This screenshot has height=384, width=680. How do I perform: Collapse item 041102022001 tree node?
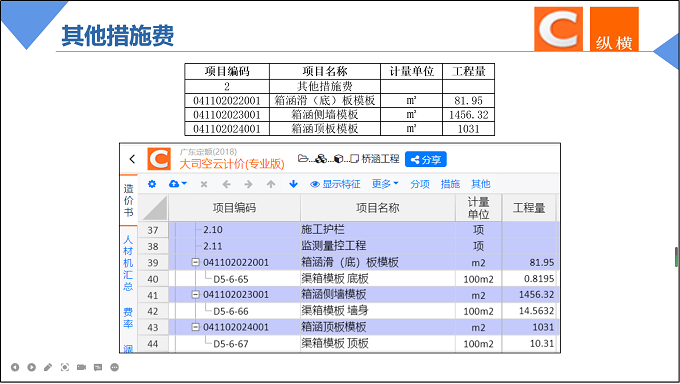point(196,262)
